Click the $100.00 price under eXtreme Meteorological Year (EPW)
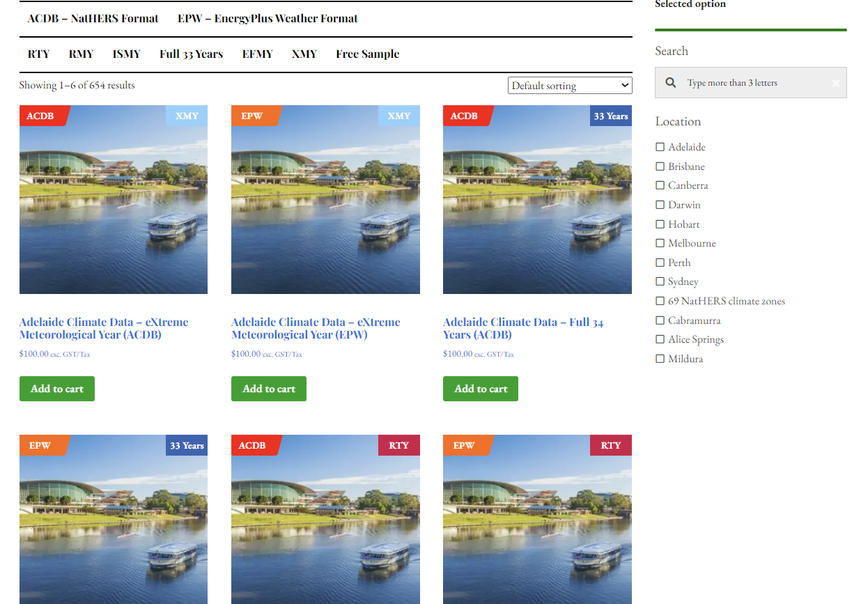This screenshot has width=868, height=604. 246,354
